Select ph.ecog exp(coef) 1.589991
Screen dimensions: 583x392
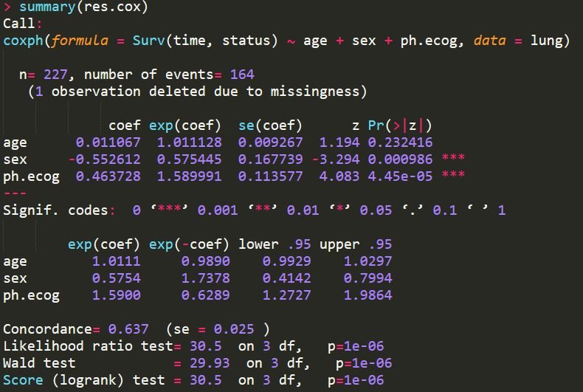[189, 176]
